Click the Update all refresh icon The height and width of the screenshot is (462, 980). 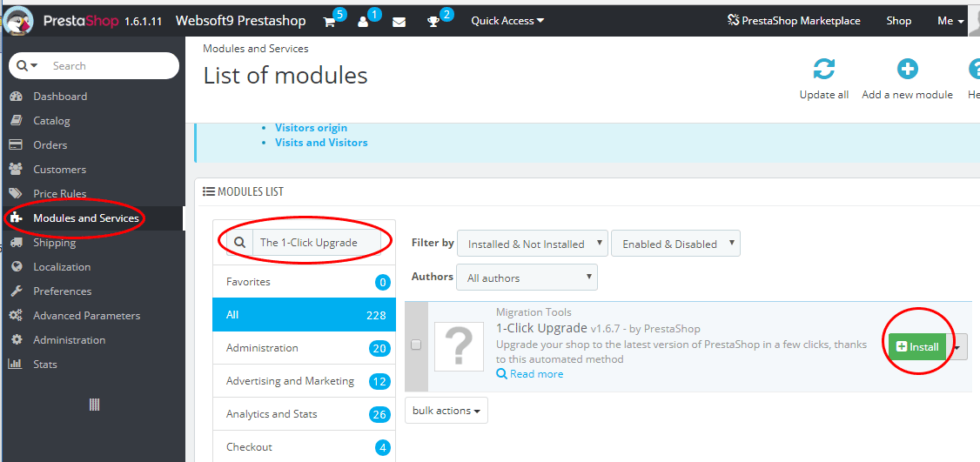(823, 69)
